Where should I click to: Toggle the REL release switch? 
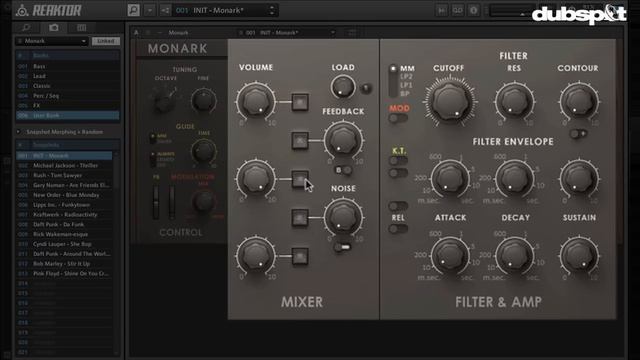[x=398, y=229]
